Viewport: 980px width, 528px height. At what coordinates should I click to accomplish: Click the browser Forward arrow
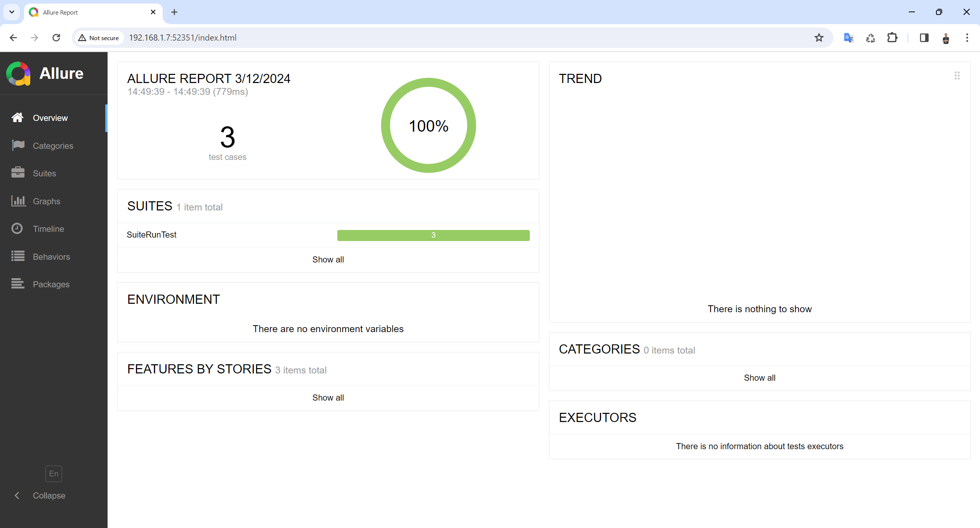pyautogui.click(x=34, y=37)
